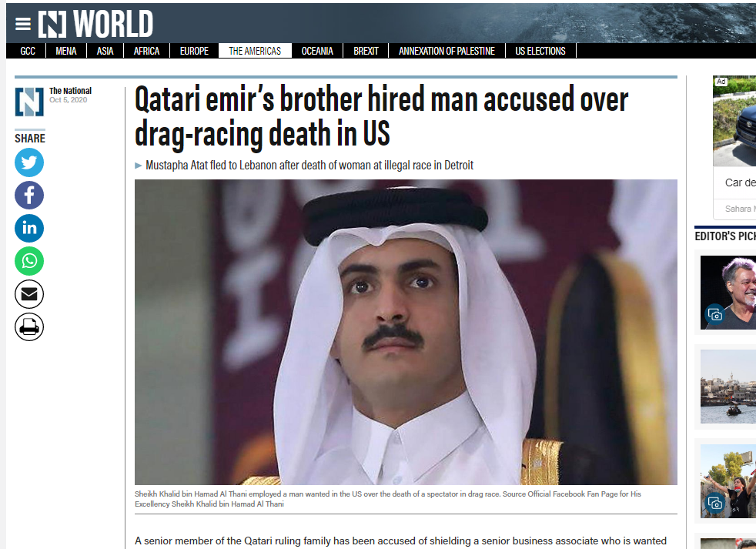Share article on Facebook
The image size is (756, 549).
tap(29, 196)
